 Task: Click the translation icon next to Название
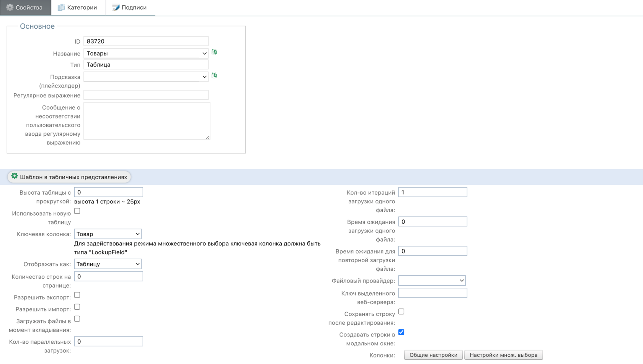click(x=214, y=52)
